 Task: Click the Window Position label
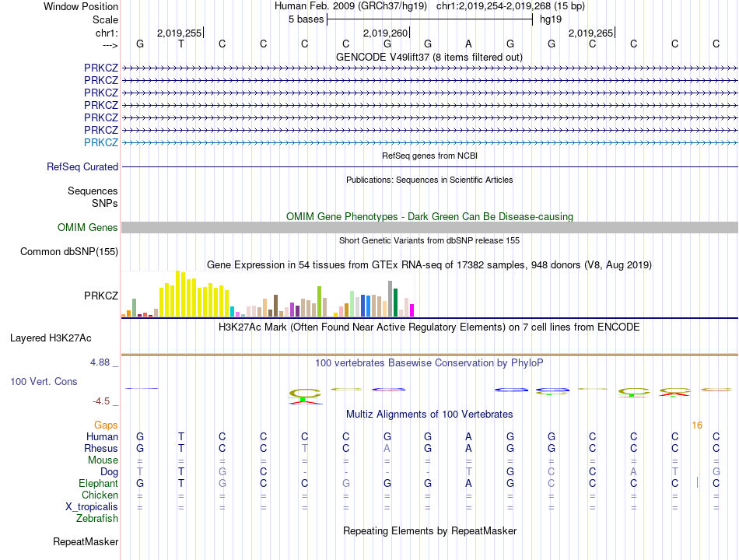pyautogui.click(x=81, y=6)
